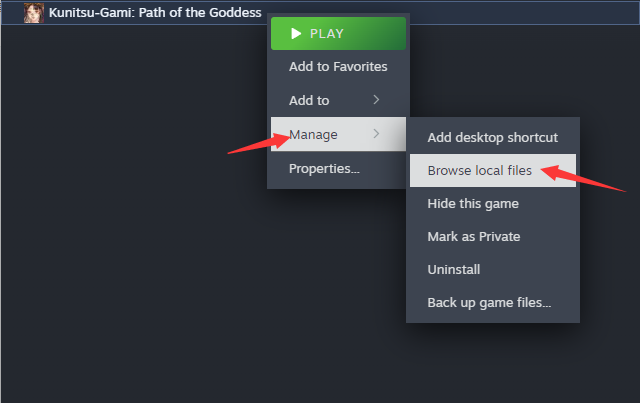Image resolution: width=640 pixels, height=403 pixels.
Task: Click the play triangle icon
Action: click(x=296, y=33)
